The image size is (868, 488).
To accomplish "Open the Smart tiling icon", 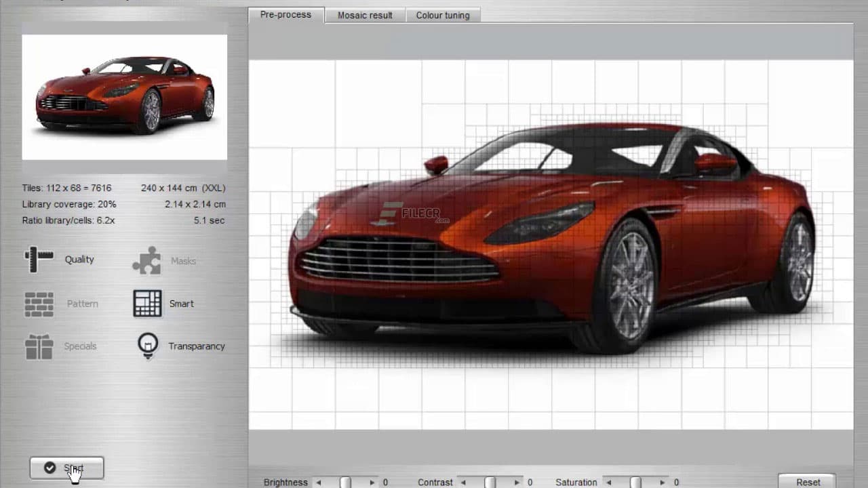I will pos(146,304).
